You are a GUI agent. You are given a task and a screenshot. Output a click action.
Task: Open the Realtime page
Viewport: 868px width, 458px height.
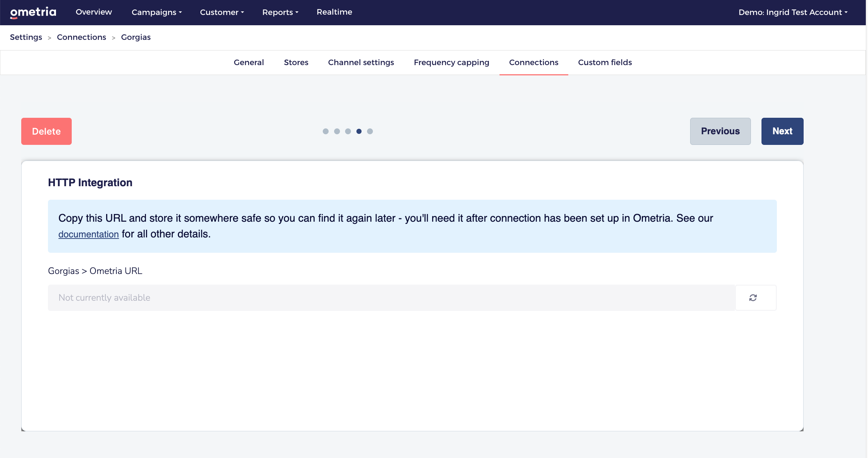pyautogui.click(x=334, y=12)
